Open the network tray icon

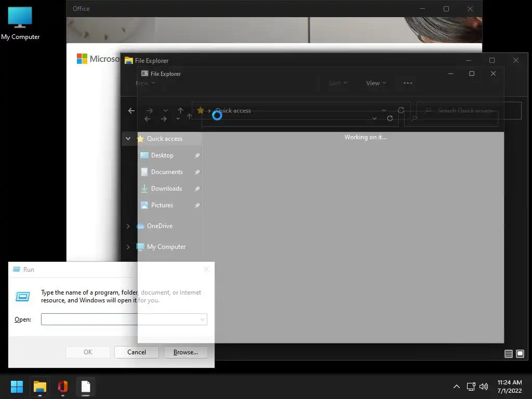tap(471, 387)
